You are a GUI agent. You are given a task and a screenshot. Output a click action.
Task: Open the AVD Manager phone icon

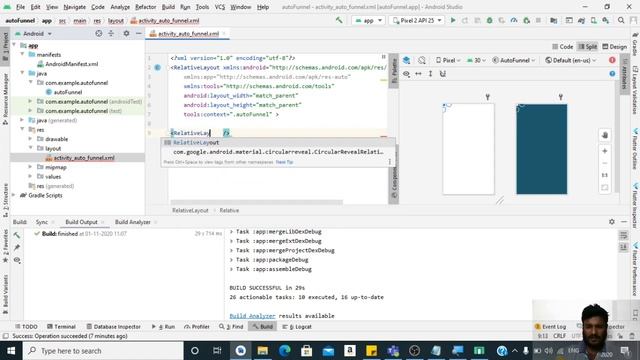click(x=593, y=20)
